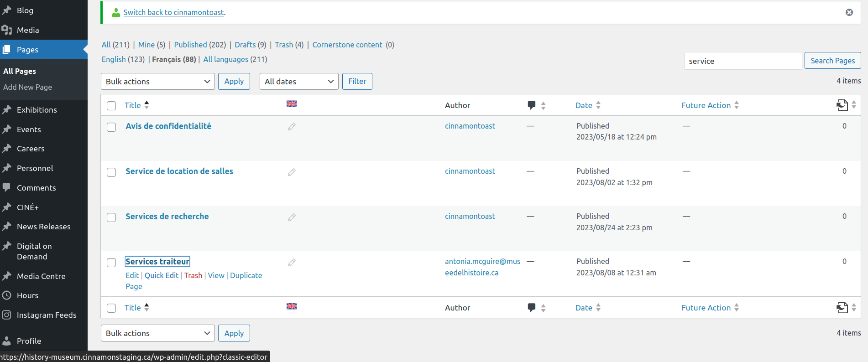Click Quick Edit under Services traiteur

[x=162, y=275]
